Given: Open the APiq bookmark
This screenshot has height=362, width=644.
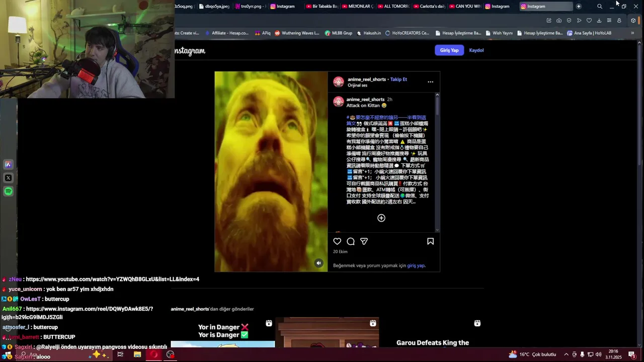Looking at the screenshot, I should tap(263, 33).
